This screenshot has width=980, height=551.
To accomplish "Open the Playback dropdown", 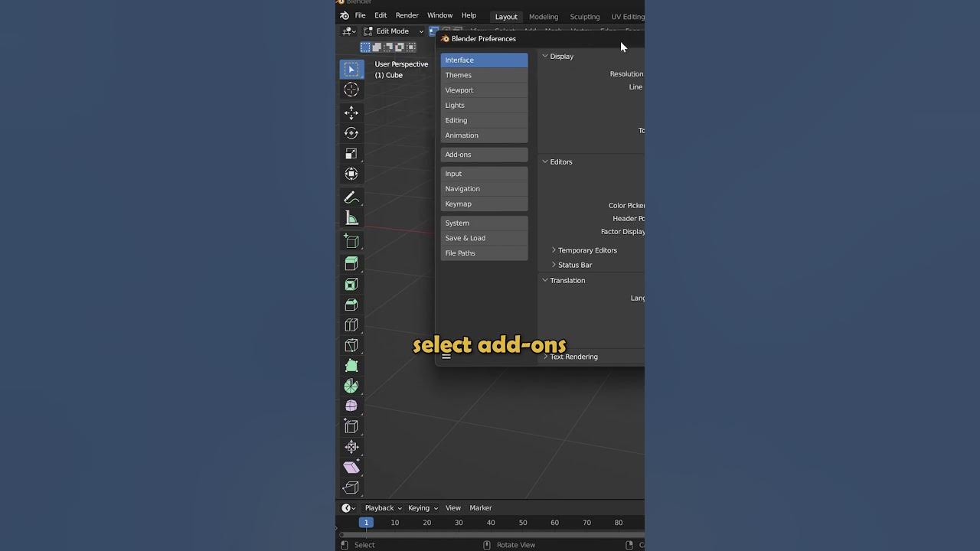I will pos(383,508).
